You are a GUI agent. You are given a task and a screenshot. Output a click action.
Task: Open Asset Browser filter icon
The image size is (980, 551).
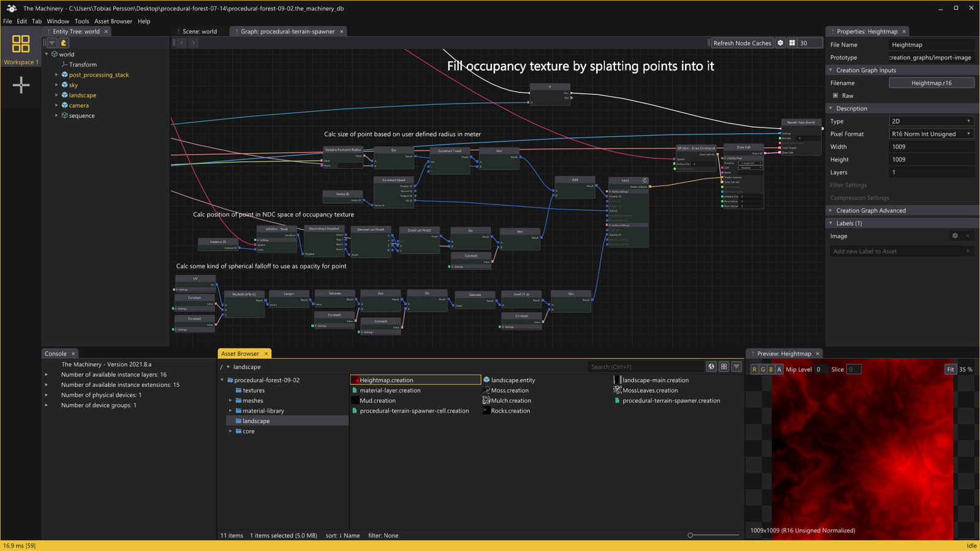[x=737, y=367]
